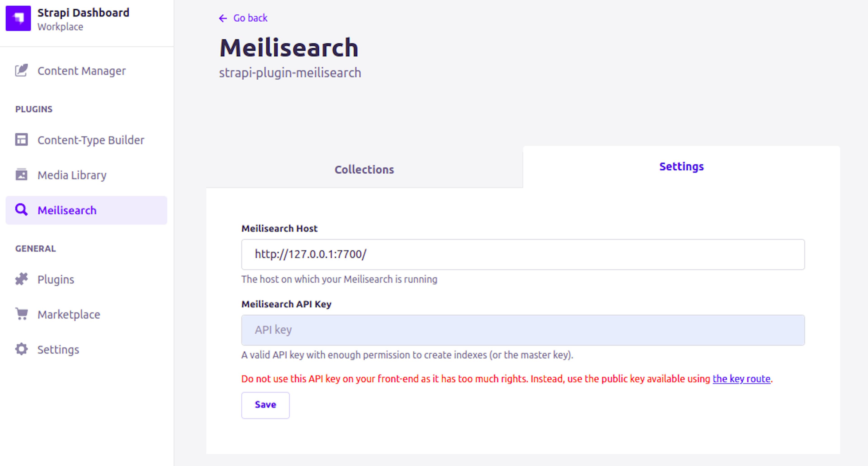Click strapi-plugin-meilisearch subtitle text
Viewport: 868px width, 466px height.
coord(290,73)
